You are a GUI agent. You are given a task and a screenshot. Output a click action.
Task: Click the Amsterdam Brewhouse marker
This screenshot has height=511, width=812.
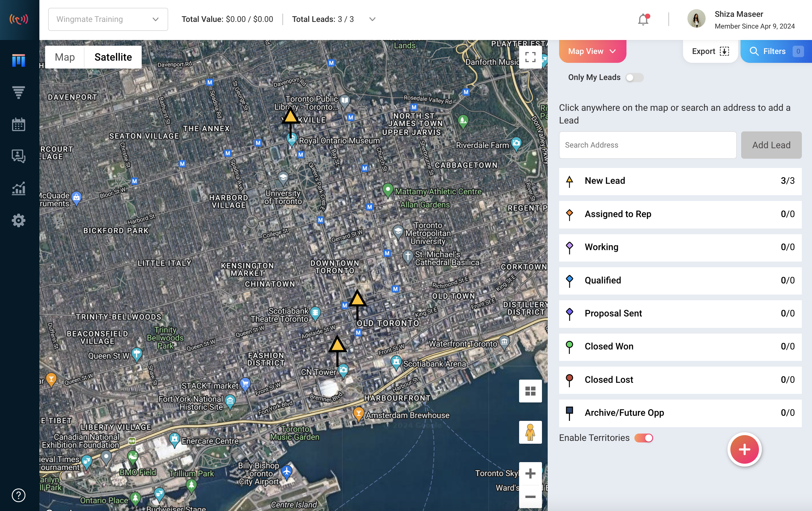pyautogui.click(x=358, y=413)
